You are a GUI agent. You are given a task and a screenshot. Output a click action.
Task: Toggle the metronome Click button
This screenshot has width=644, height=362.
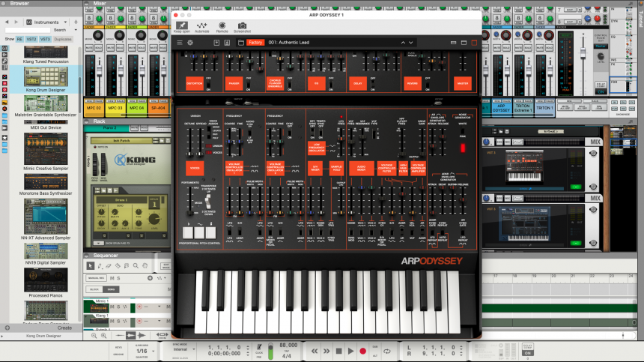coord(259,349)
